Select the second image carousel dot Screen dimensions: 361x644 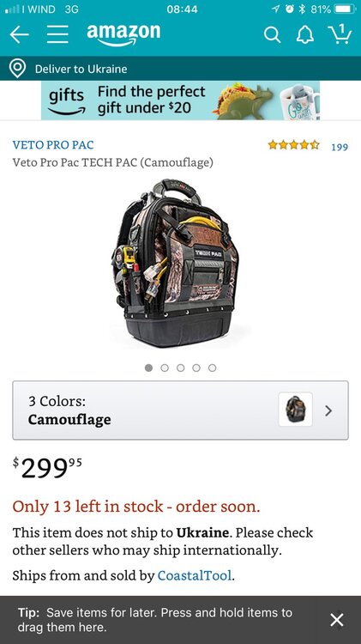[165, 368]
